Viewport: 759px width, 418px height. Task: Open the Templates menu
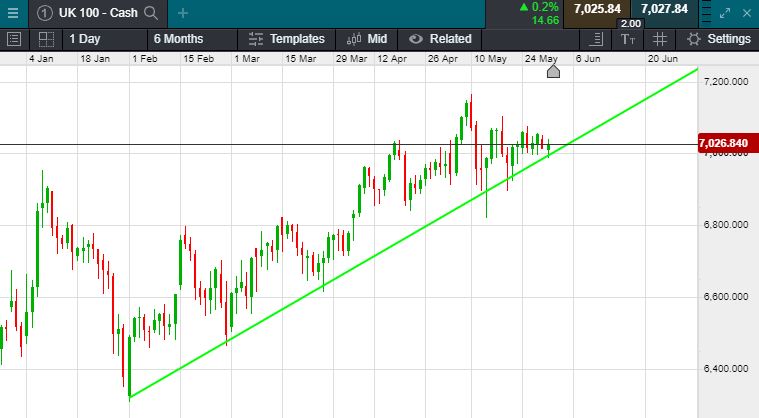287,39
